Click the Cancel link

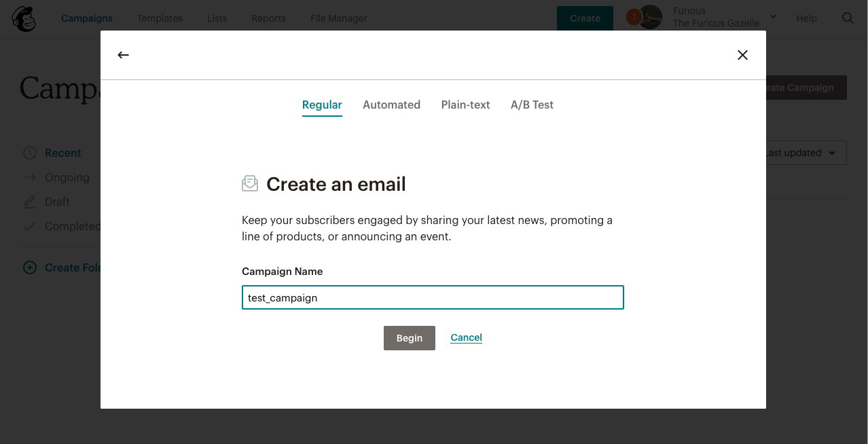(467, 337)
